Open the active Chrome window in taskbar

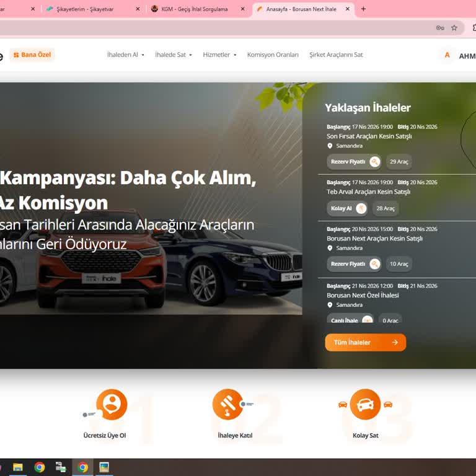click(82, 467)
